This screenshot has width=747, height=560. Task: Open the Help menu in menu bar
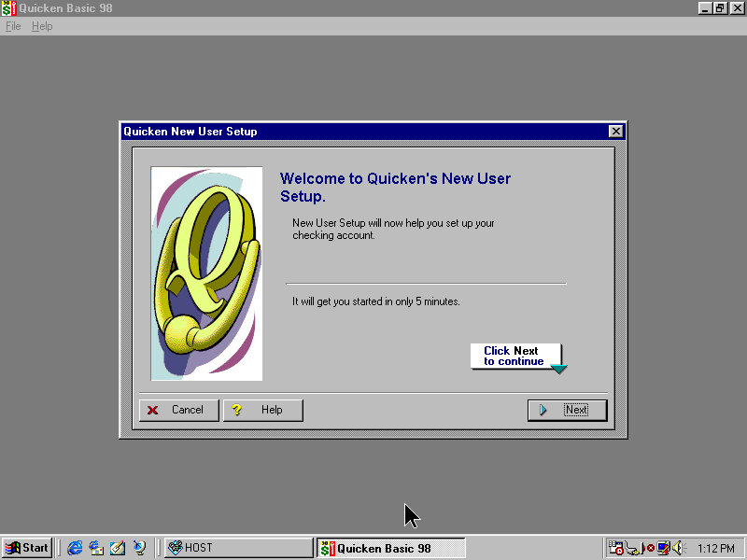click(42, 26)
